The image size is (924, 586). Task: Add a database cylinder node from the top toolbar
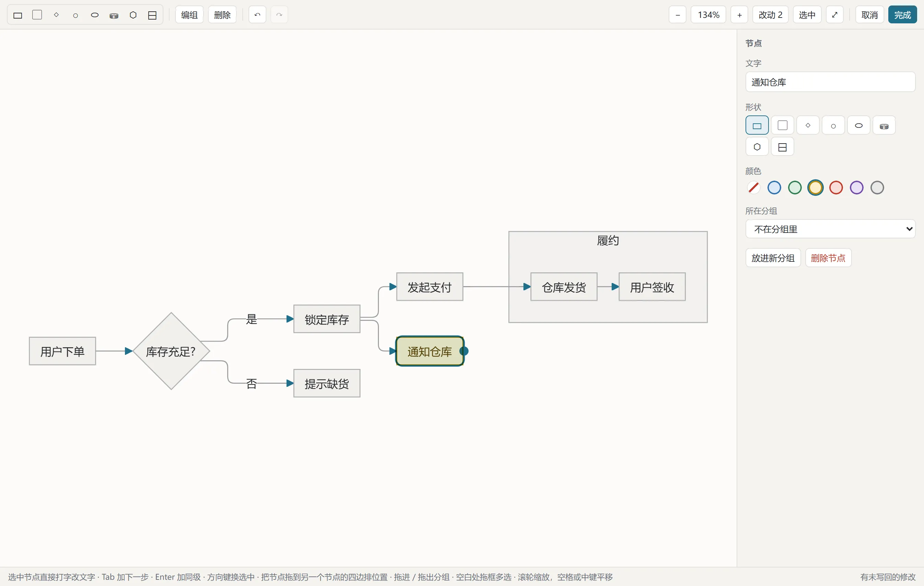[114, 15]
